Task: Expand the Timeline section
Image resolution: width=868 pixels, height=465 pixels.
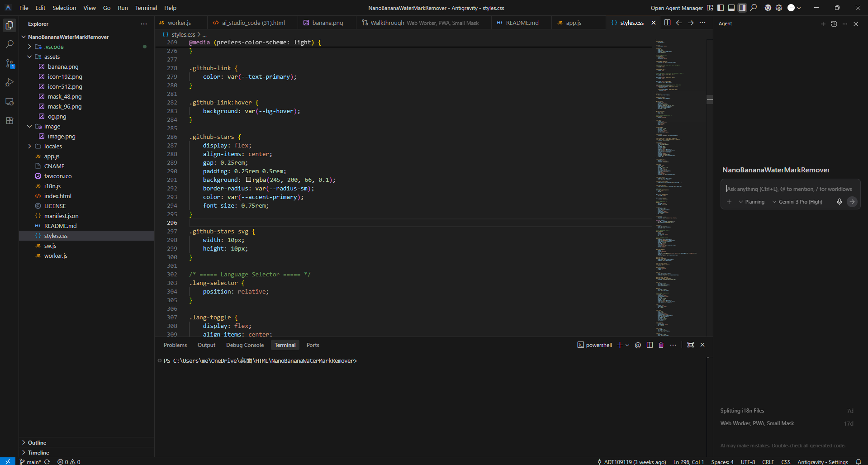Action: [86, 452]
